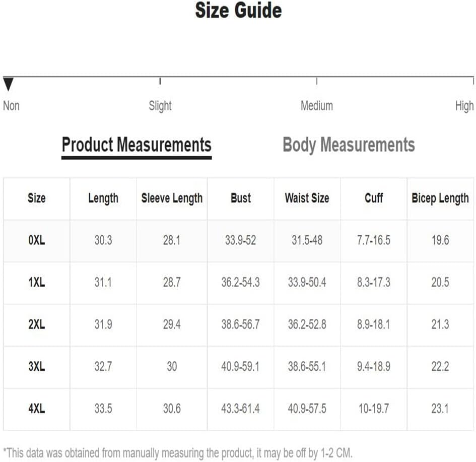The width and height of the screenshot is (476, 462).
Task: Select the 3XL size row label
Action: pyautogui.click(x=37, y=366)
